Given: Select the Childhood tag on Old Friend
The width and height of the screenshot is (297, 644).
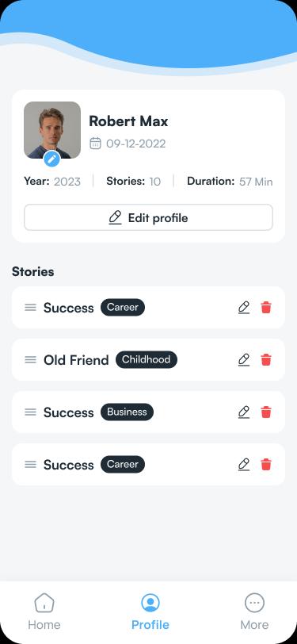Looking at the screenshot, I should click(x=147, y=359).
